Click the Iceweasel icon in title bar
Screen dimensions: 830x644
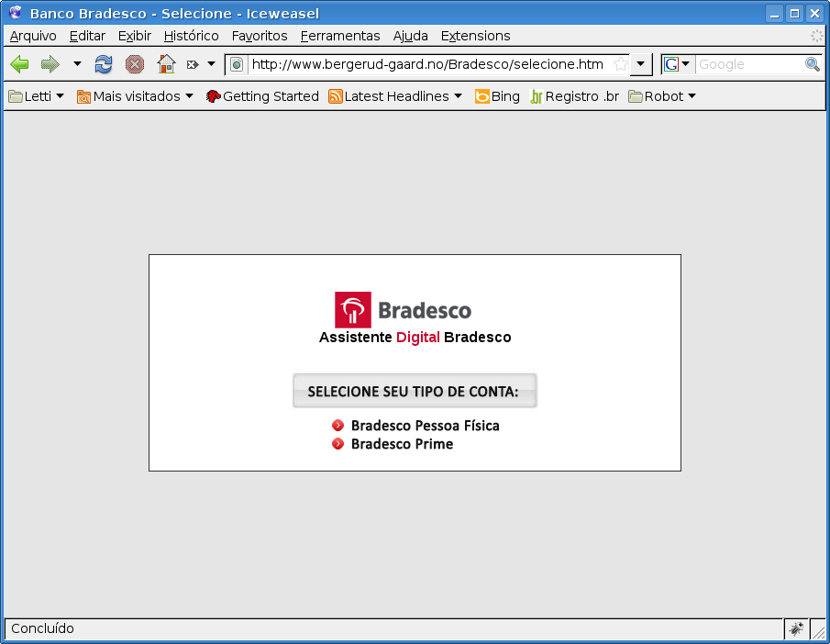(16, 13)
